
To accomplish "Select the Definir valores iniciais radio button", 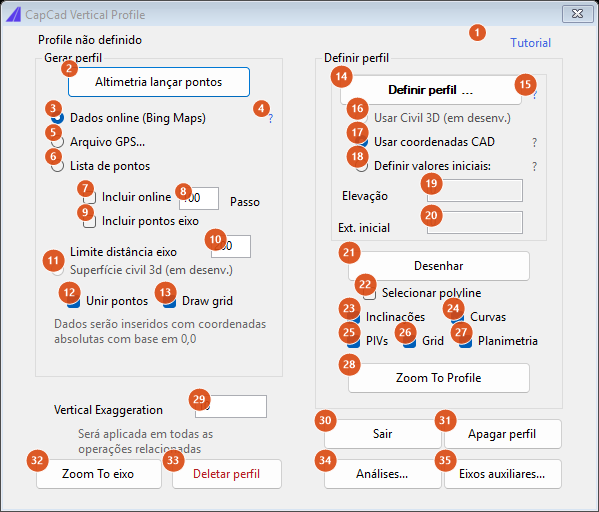I will pos(361,166).
